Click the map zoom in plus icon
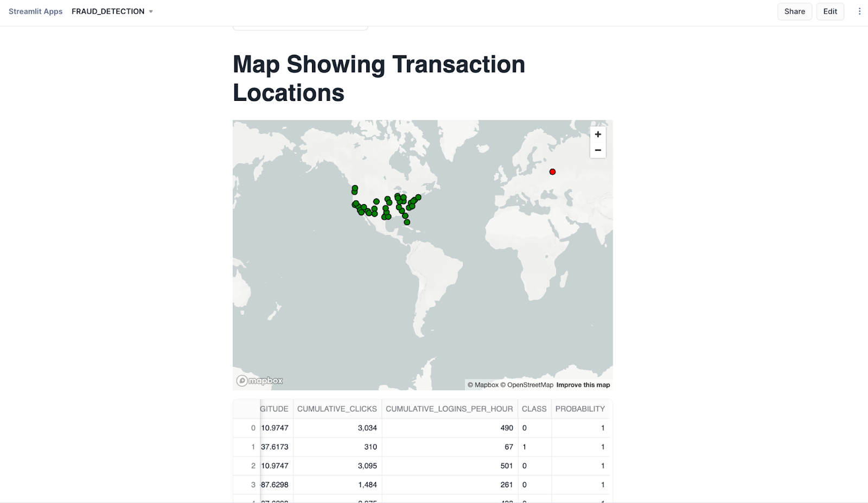The height and width of the screenshot is (503, 868). [x=597, y=134]
